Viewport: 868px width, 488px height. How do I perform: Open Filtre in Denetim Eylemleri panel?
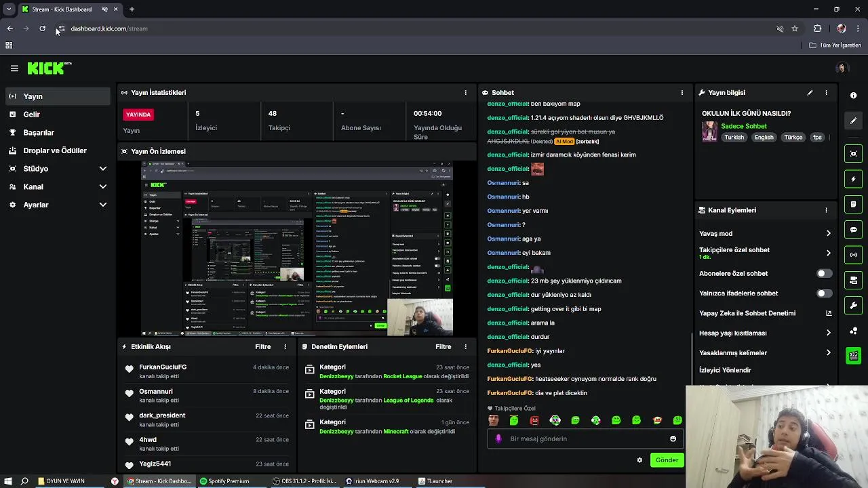(443, 346)
